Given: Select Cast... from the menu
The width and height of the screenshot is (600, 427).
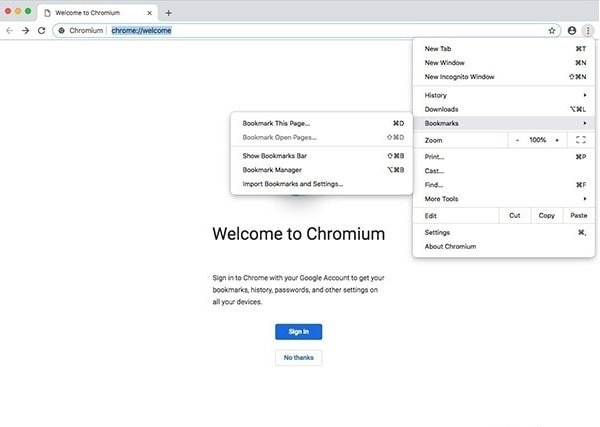Looking at the screenshot, I should click(x=504, y=171).
